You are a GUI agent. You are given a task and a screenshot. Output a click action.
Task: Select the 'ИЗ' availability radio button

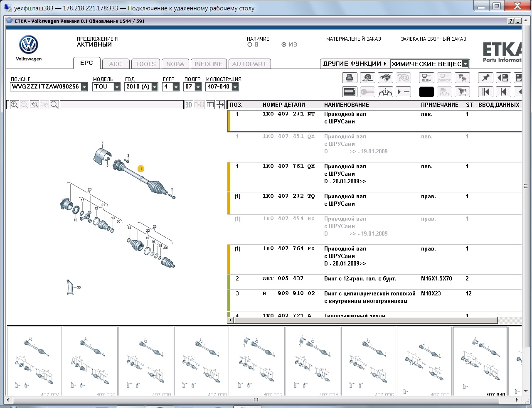pyautogui.click(x=284, y=44)
